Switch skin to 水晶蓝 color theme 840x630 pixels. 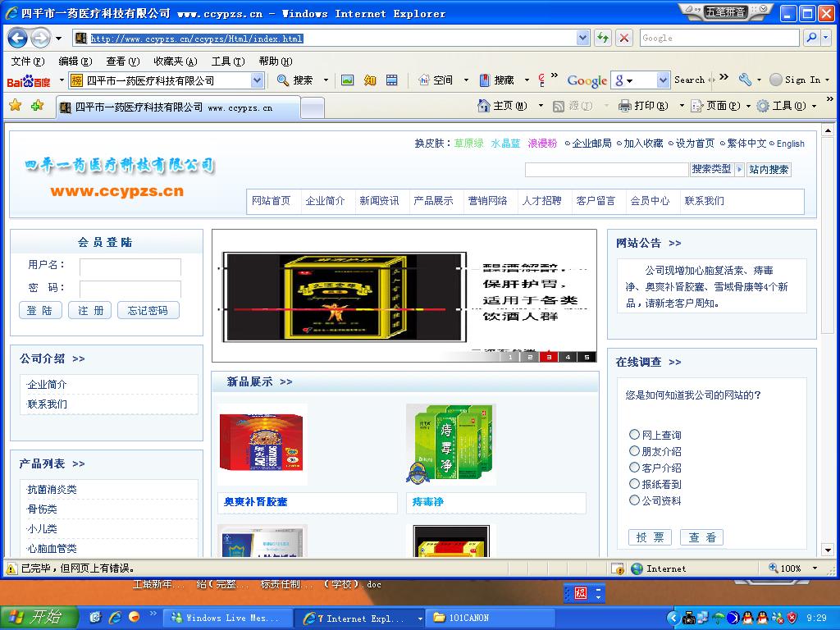(505, 144)
